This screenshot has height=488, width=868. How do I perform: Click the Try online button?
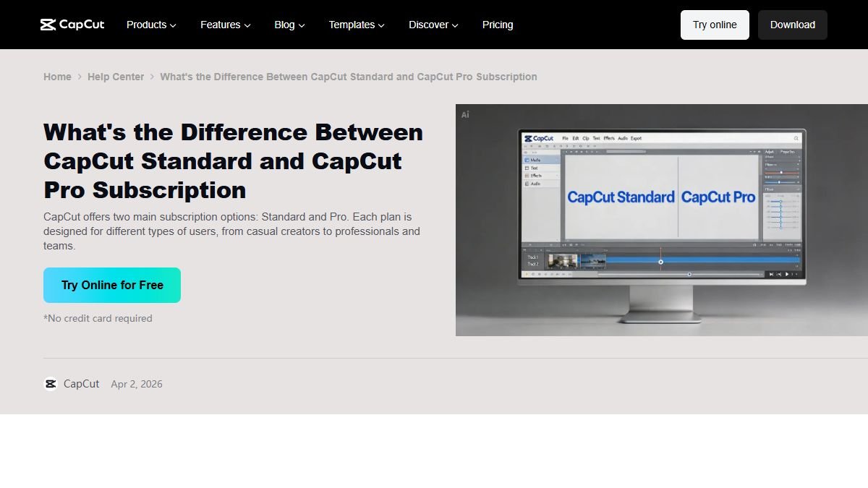(715, 25)
